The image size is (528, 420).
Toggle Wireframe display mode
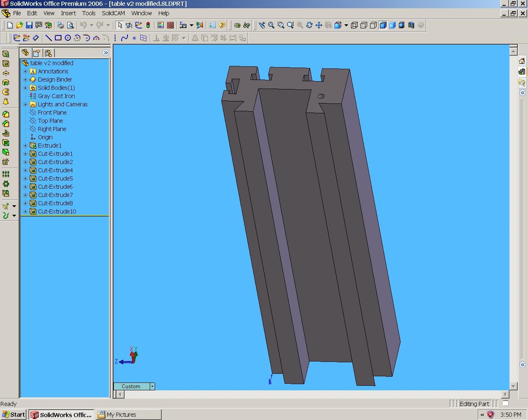(354, 25)
